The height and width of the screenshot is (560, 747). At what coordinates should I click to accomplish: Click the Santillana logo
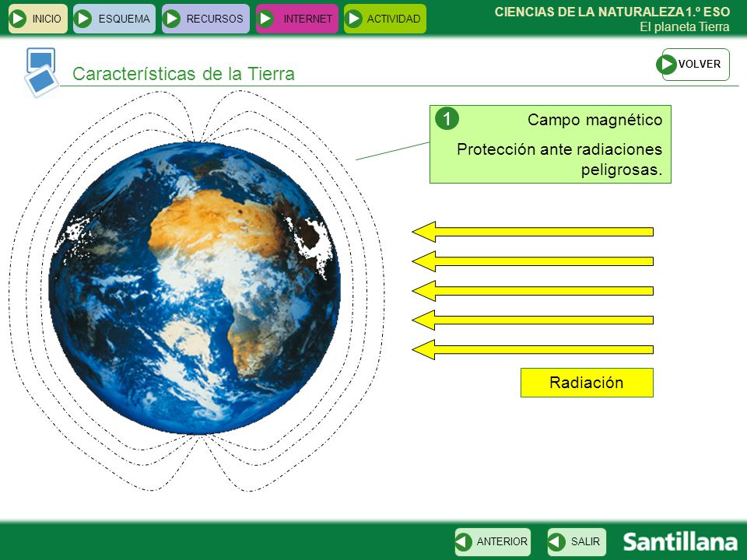(x=680, y=542)
